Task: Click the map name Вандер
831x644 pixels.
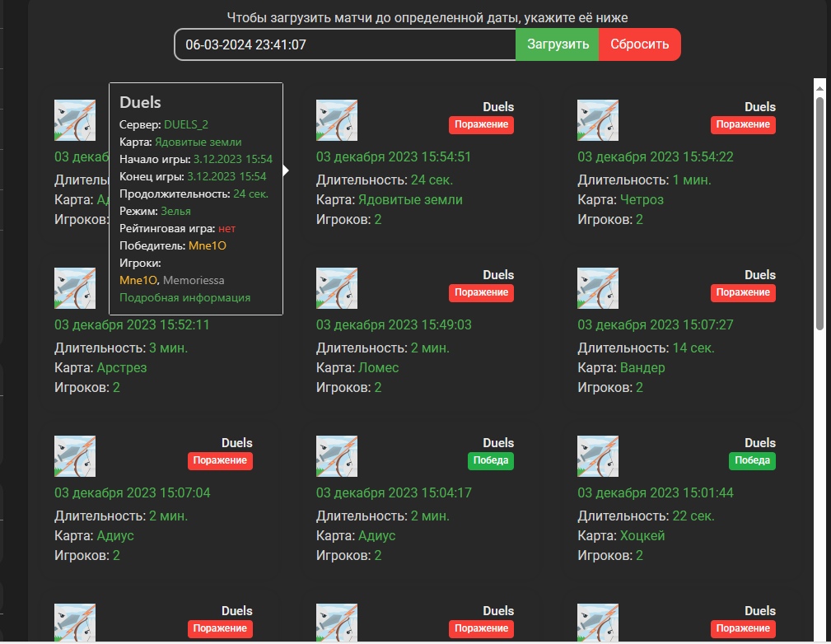Action: [x=642, y=368]
